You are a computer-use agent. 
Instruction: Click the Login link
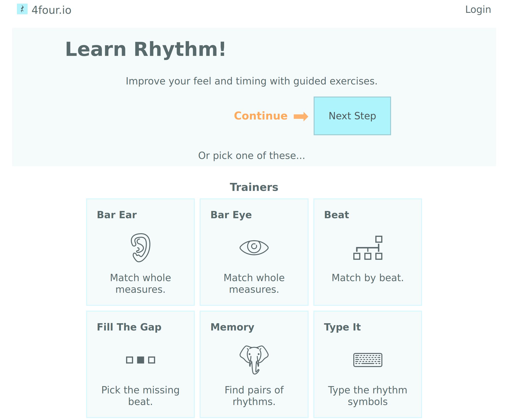coord(478,9)
